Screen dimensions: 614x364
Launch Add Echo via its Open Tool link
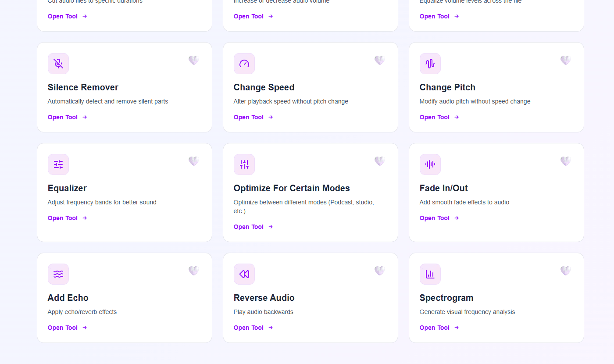click(68, 328)
